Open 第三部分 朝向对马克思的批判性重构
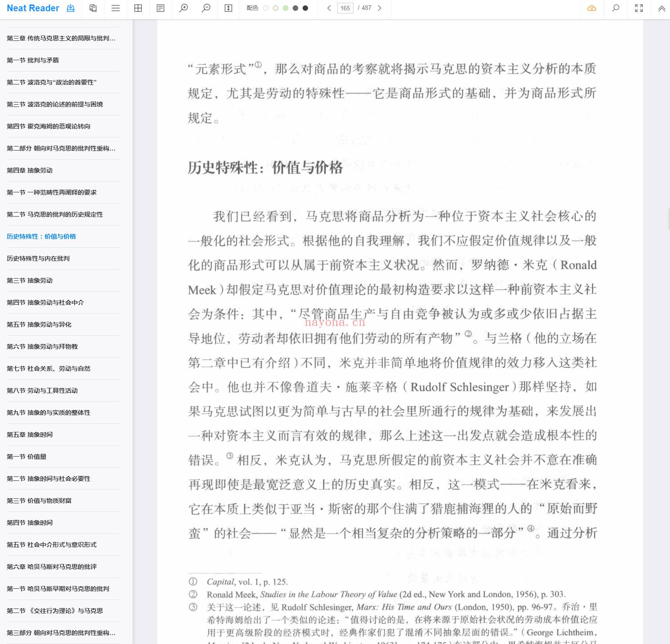The height and width of the screenshot is (644, 670). (61, 633)
